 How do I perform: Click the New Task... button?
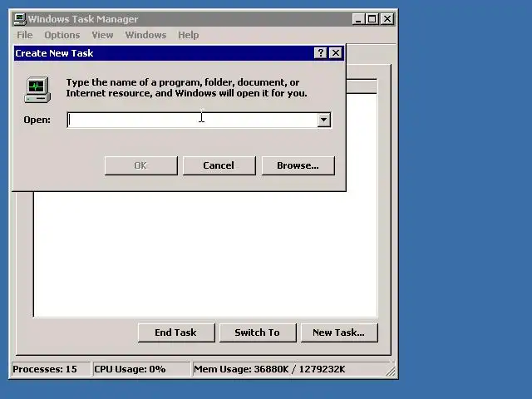coord(339,332)
